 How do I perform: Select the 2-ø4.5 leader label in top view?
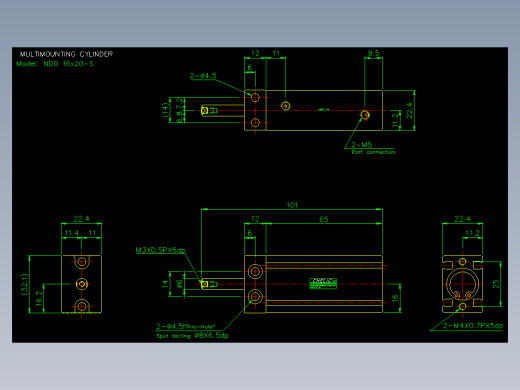pyautogui.click(x=203, y=76)
